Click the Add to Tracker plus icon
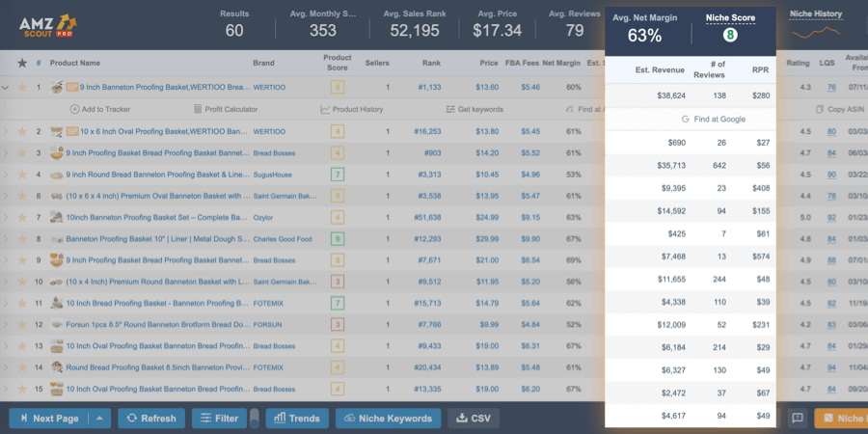This screenshot has width=868, height=434. pos(74,110)
